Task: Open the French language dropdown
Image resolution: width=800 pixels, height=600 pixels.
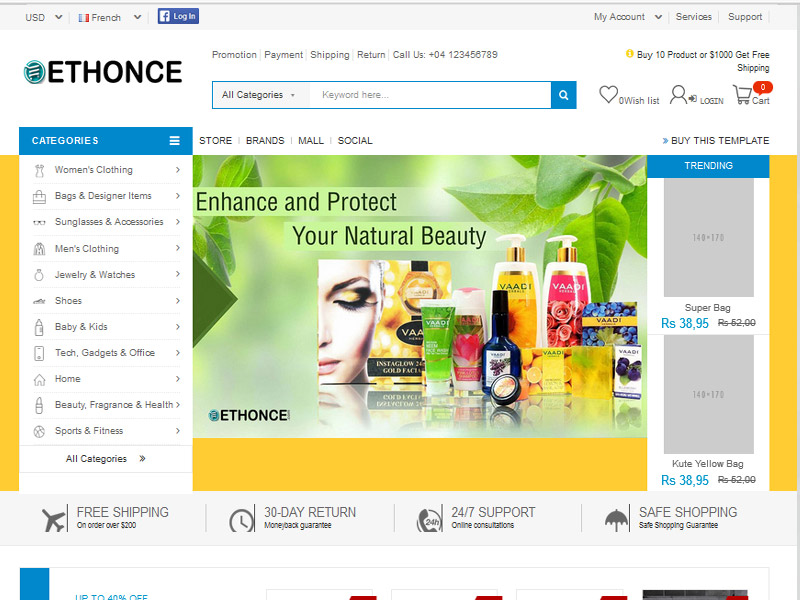Action: [x=110, y=17]
